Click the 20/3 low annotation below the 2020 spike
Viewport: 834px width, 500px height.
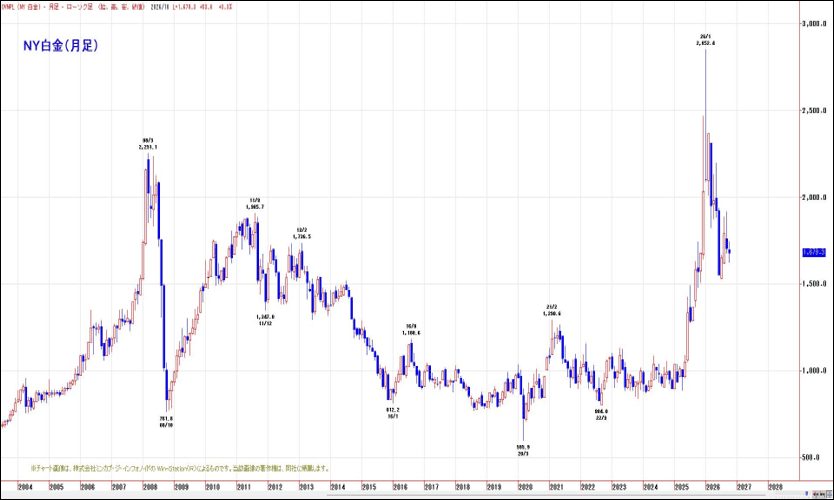[523, 451]
